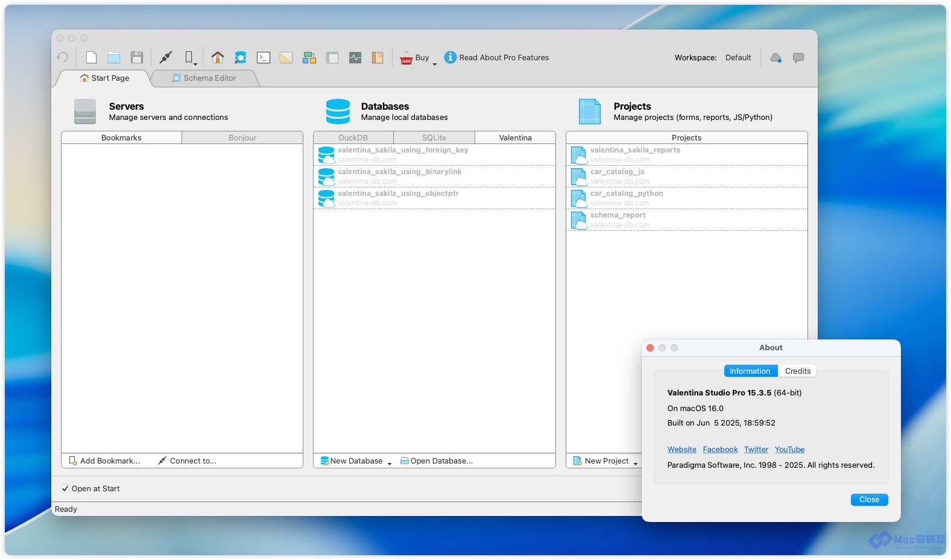This screenshot has width=951, height=560.
Task: Go to Start Page via house icon
Action: [218, 57]
